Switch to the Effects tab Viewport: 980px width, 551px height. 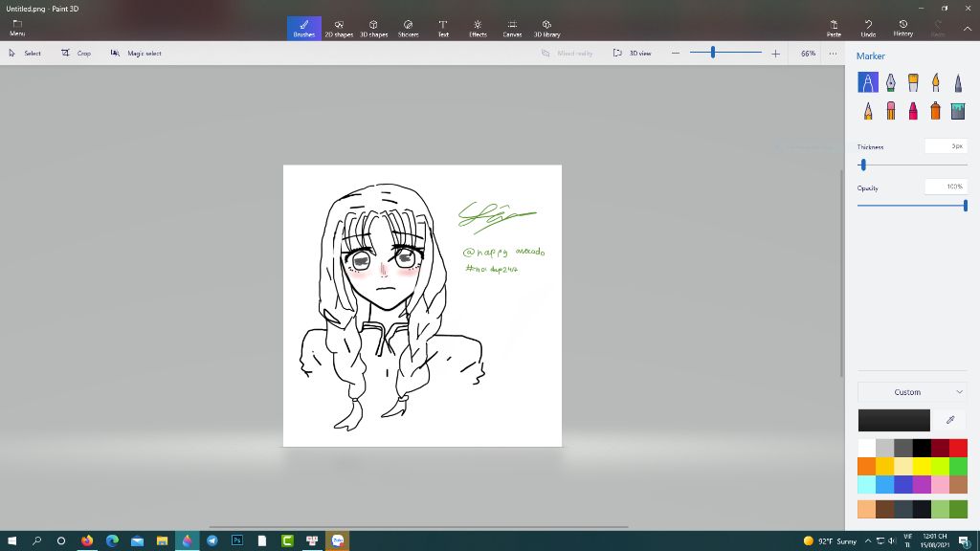(478, 29)
